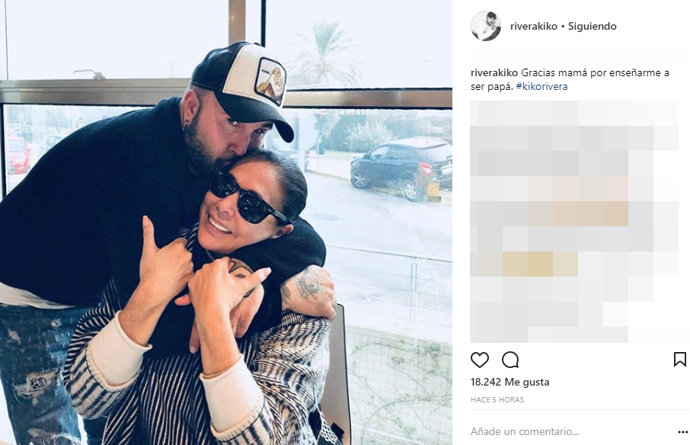Toggle the Siguiendo follow status
The image size is (690, 445).
click(592, 26)
